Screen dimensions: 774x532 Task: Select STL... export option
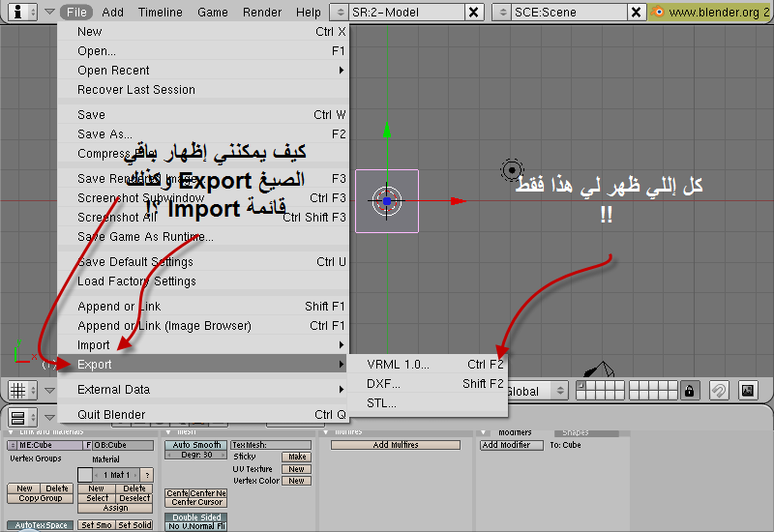point(428,402)
